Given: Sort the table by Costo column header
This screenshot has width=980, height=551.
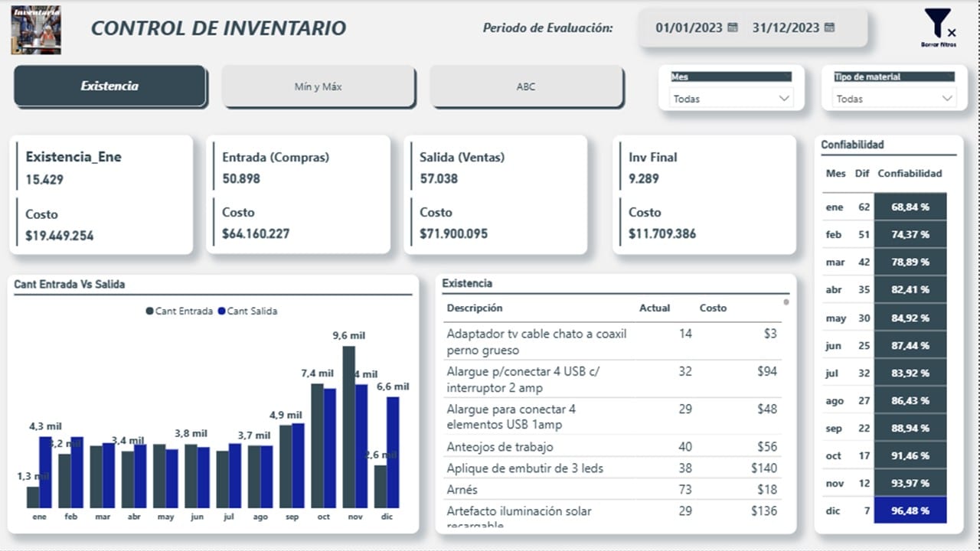Looking at the screenshot, I should [x=713, y=308].
